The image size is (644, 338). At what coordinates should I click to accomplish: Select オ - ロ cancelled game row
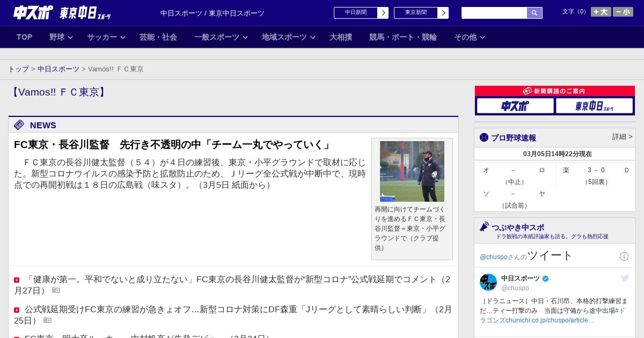pos(514,175)
